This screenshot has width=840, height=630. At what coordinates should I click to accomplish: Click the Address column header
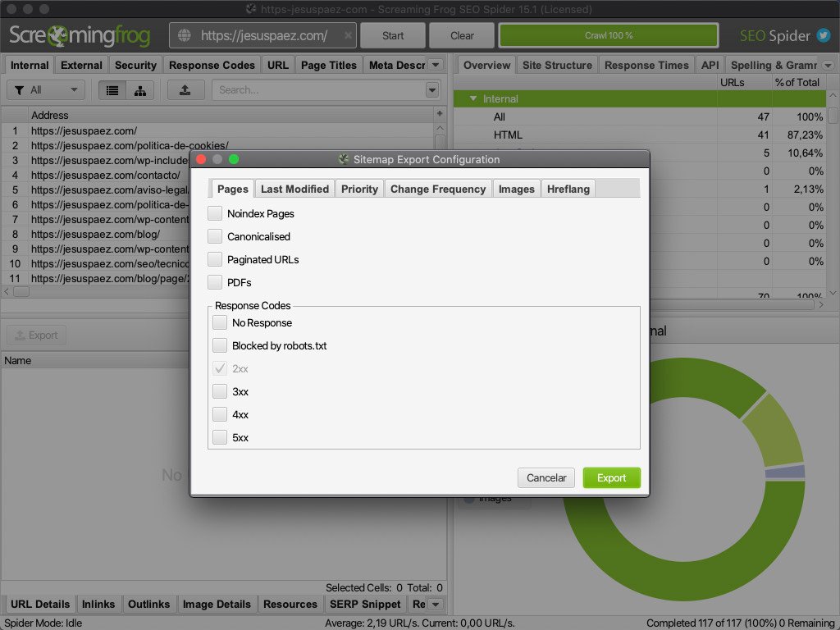tap(231, 115)
